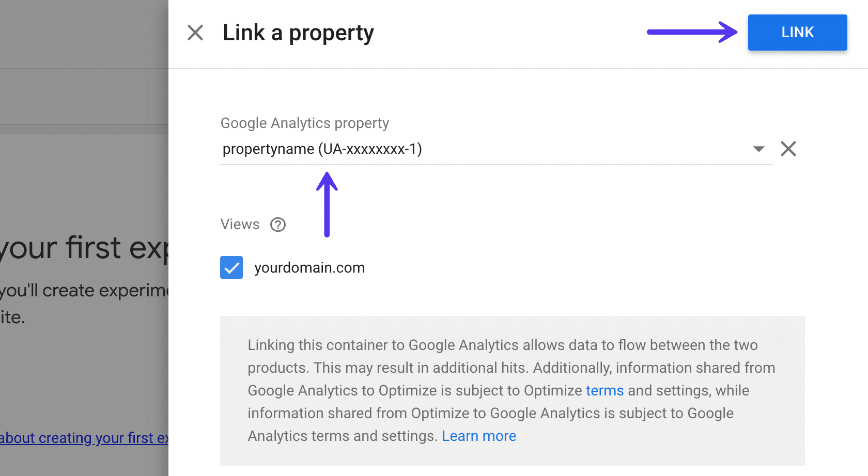Toggle the yourdomain.com checkbox off
This screenshot has width=868, height=476.
231,267
